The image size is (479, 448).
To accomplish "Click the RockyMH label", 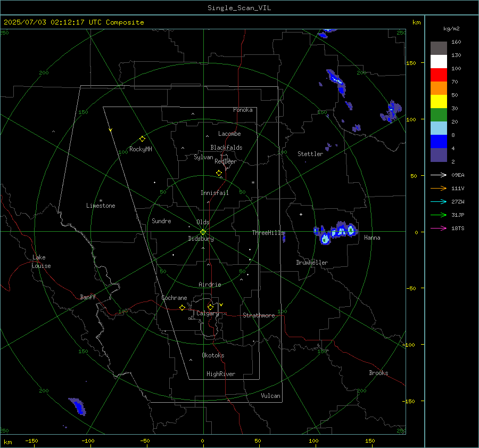I will (141, 149).
